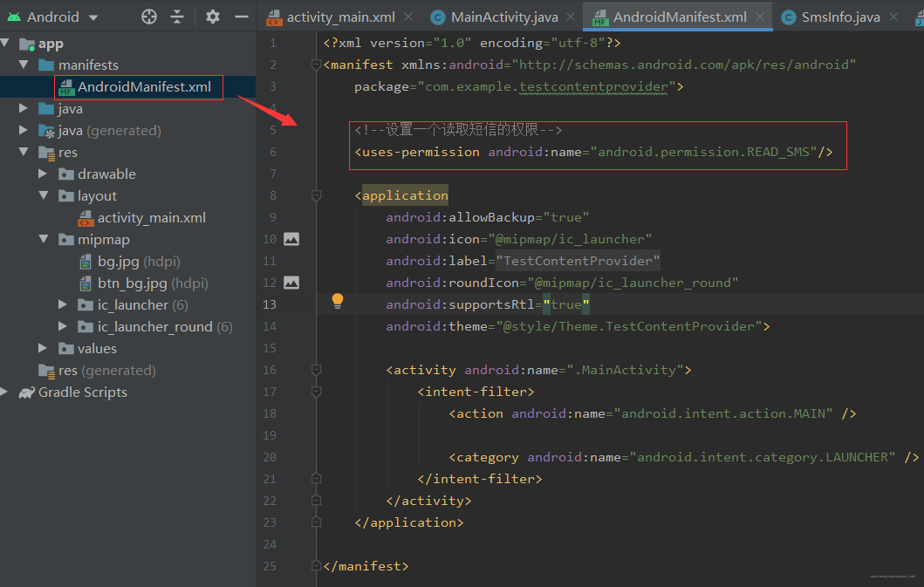Click the fold end marker on line 23

tap(316, 522)
